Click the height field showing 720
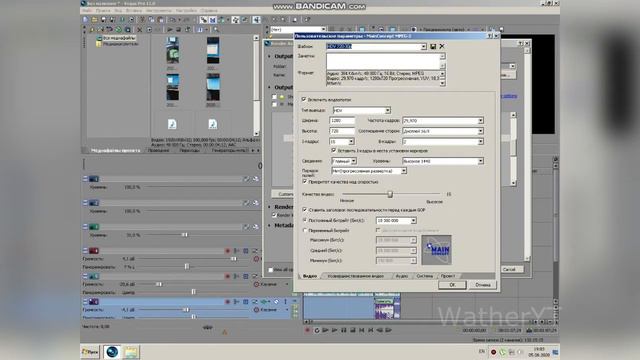Viewport: 640px width, 360px height. pyautogui.click(x=342, y=131)
